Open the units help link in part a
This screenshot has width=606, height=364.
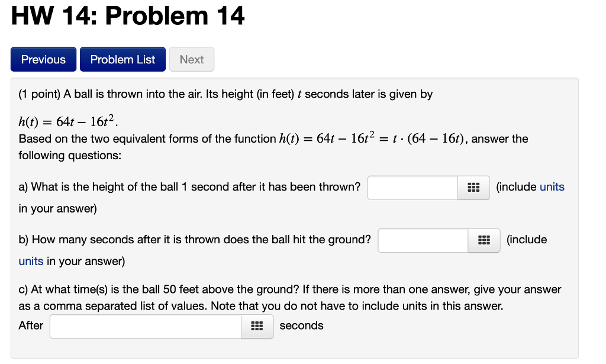tap(553, 186)
